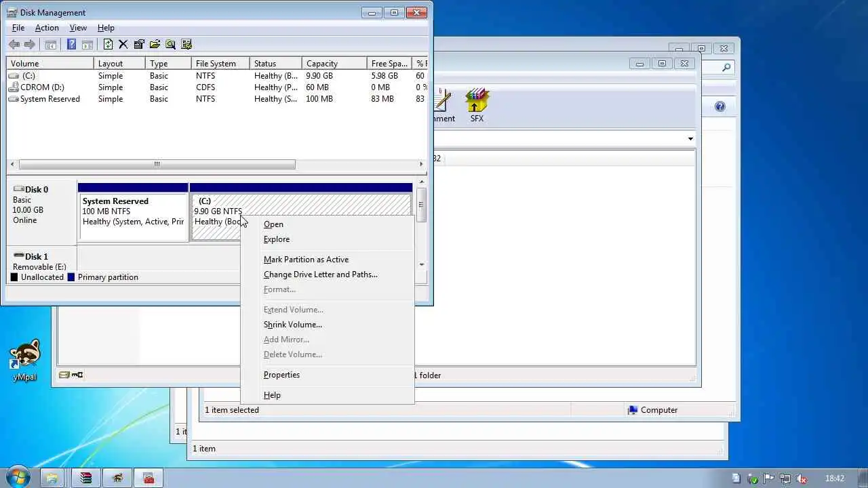Click the drive-and-key icon in WinRAR status bar

pyautogui.click(x=71, y=375)
